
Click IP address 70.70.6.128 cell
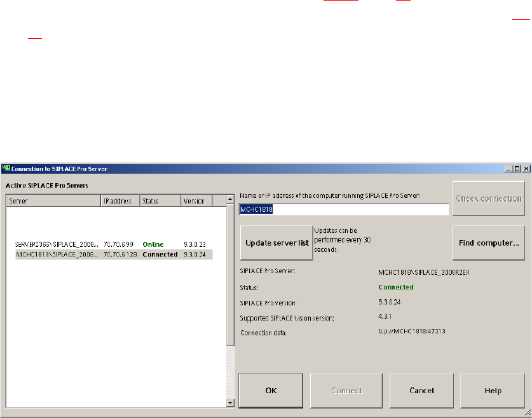click(x=120, y=254)
